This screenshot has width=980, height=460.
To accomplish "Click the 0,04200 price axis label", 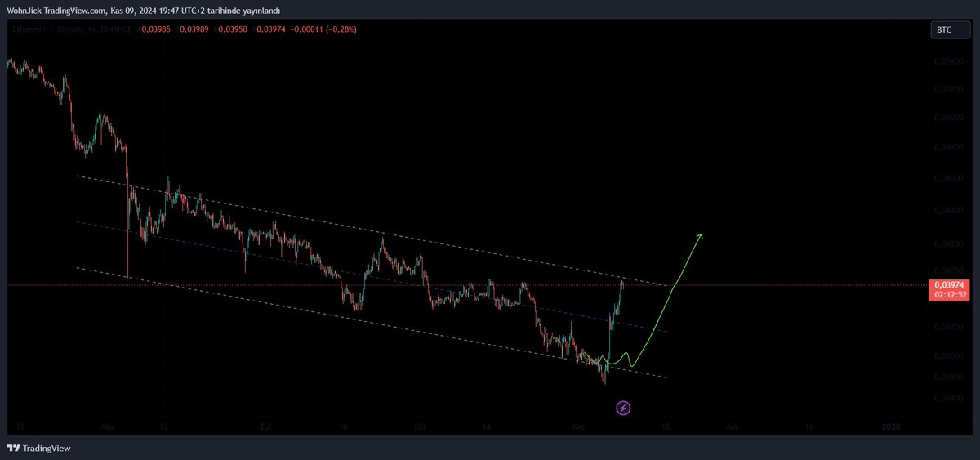I will (947, 243).
